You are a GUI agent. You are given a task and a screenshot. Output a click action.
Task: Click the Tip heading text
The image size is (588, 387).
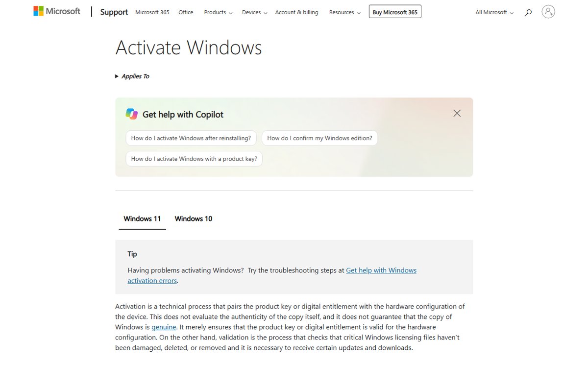pyautogui.click(x=132, y=254)
